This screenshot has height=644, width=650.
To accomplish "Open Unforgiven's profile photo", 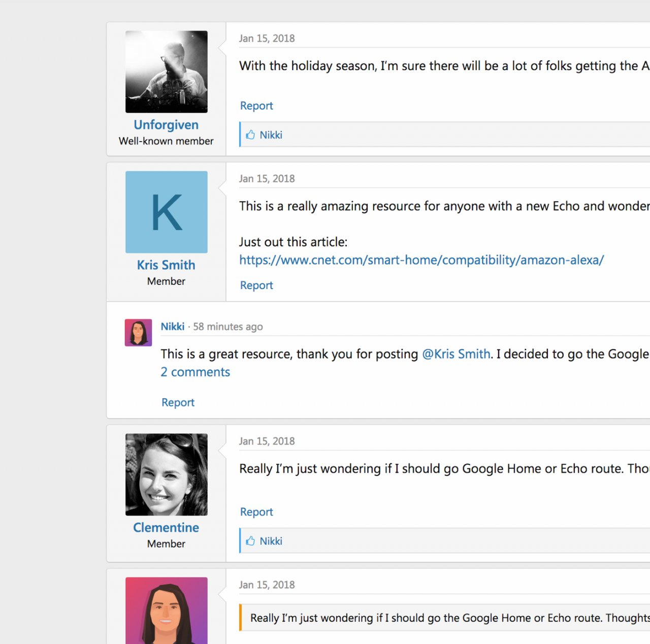I will coord(167,72).
